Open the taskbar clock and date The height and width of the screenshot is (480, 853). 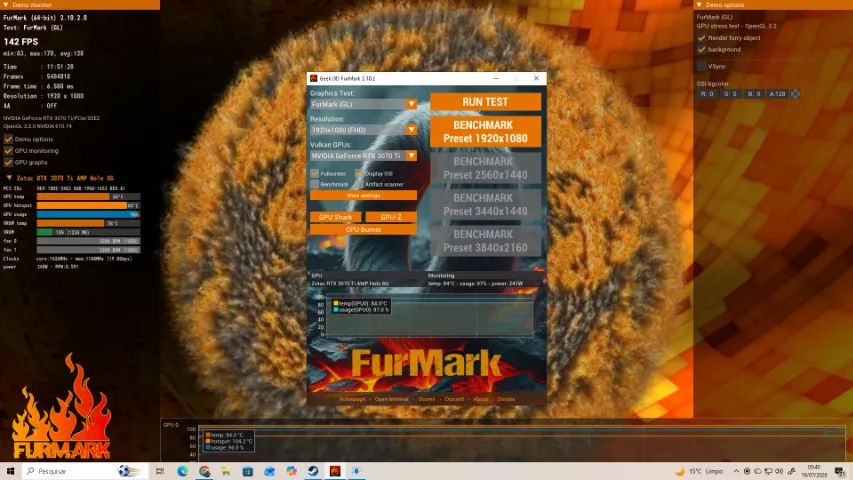click(814, 471)
